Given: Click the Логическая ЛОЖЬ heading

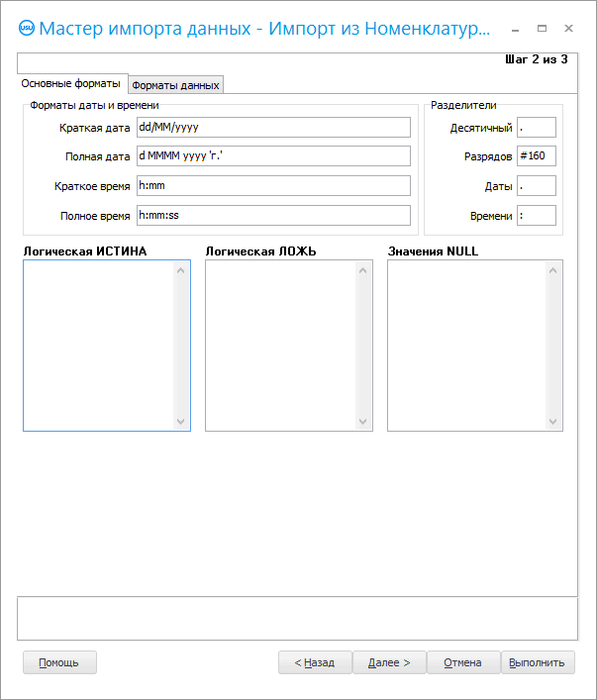Looking at the screenshot, I should point(260,251).
